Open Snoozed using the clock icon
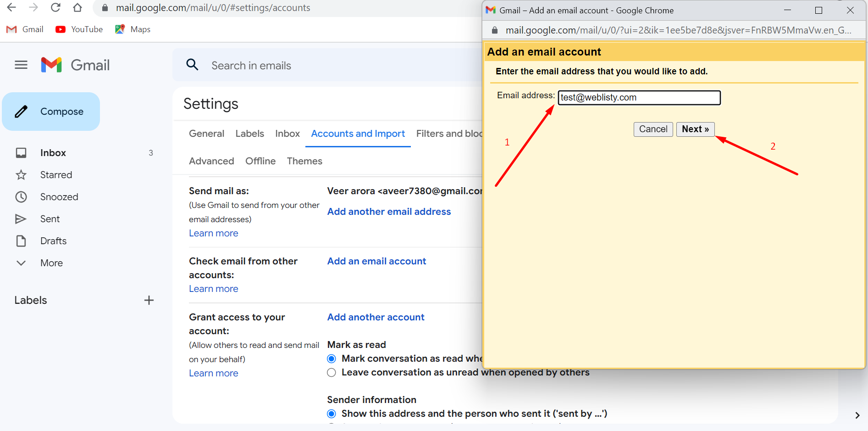 (x=21, y=196)
